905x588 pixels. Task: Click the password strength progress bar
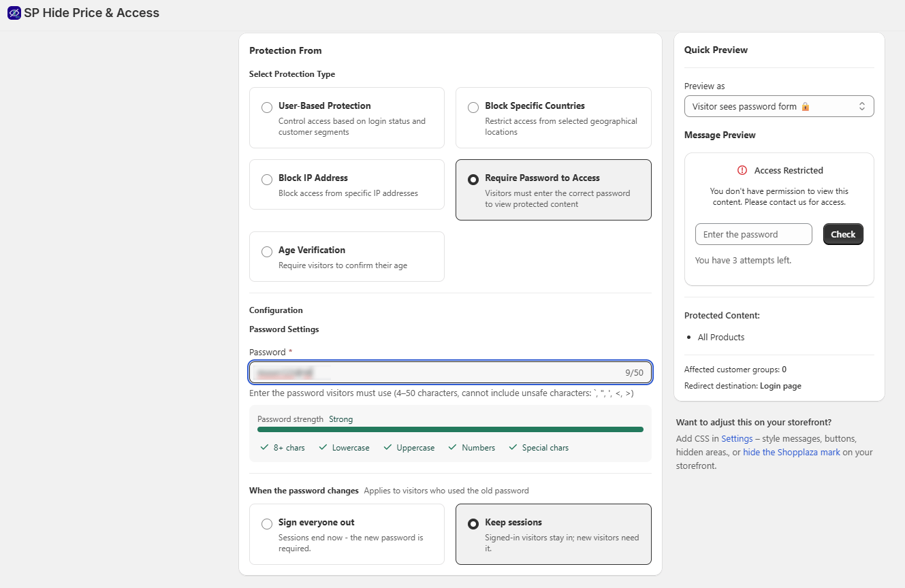point(450,429)
